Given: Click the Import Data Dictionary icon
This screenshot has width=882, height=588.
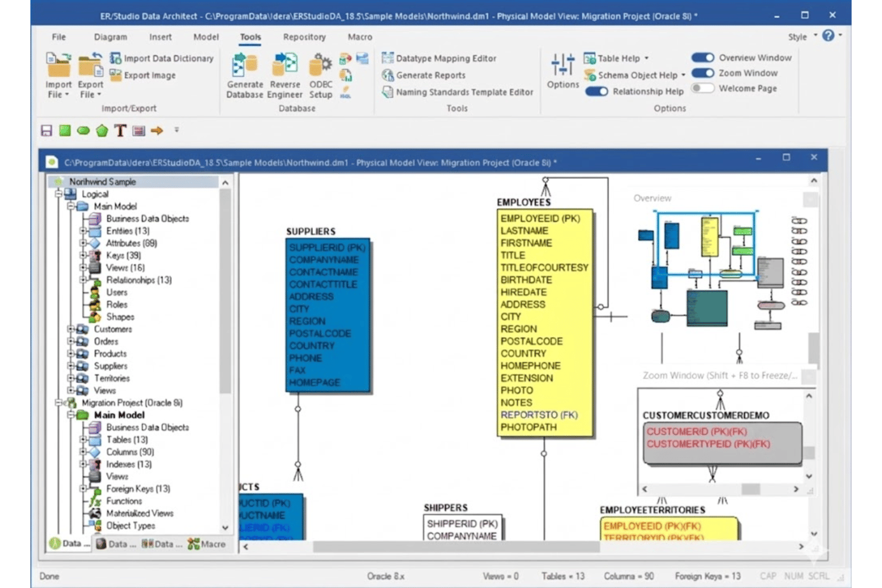Looking at the screenshot, I should (x=116, y=58).
